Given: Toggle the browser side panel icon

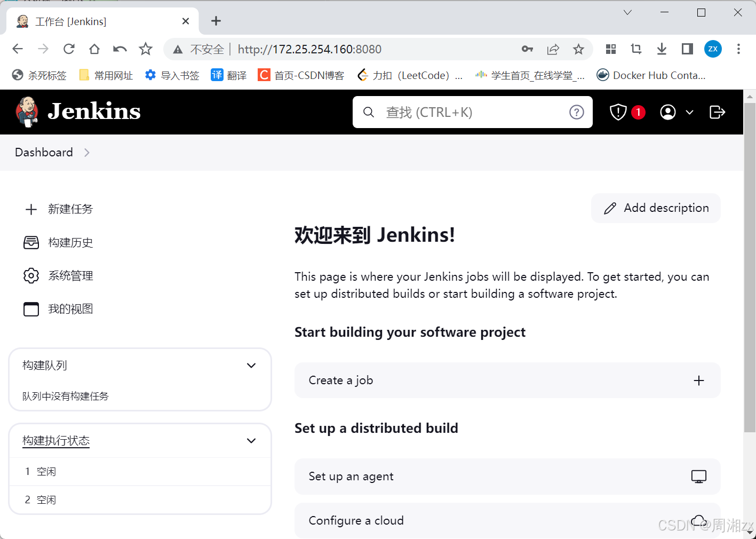Looking at the screenshot, I should 687,49.
